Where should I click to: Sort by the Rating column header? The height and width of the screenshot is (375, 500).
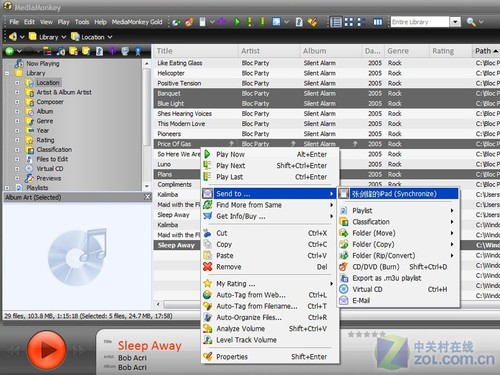click(450, 51)
